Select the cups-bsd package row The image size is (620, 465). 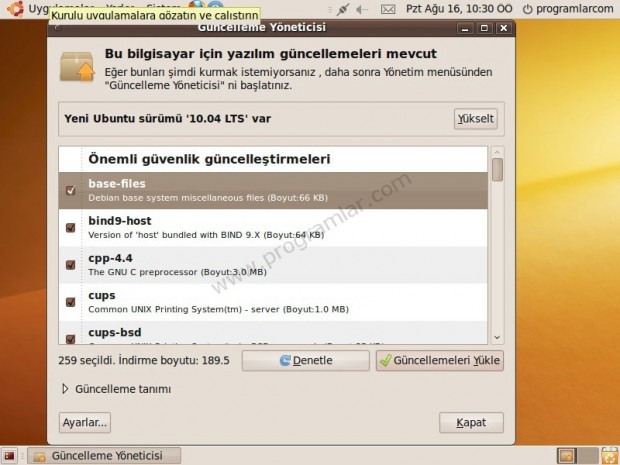[x=273, y=333]
